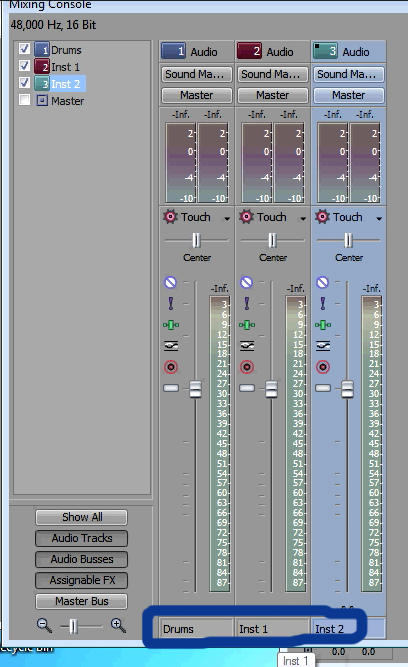Click zoom out magnifier icon
This screenshot has width=408, height=667.
[44, 625]
